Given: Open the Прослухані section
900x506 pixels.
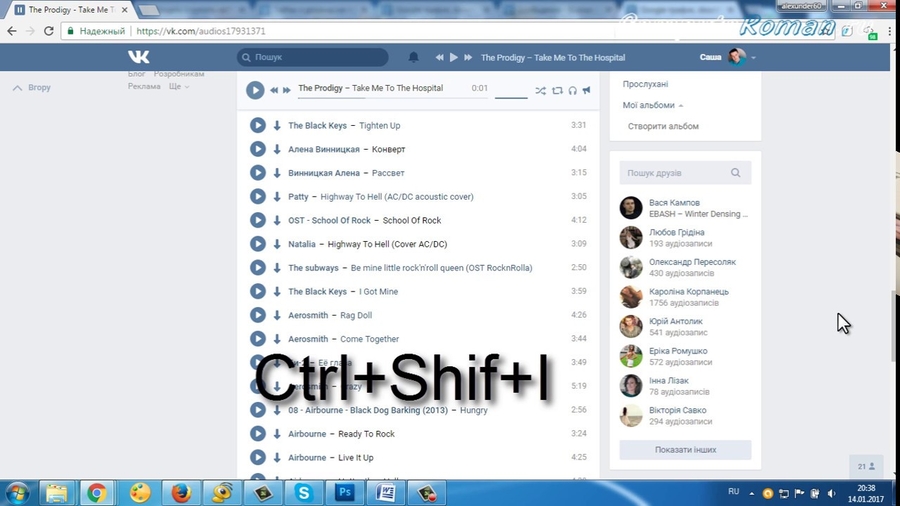Looking at the screenshot, I should 645,84.
